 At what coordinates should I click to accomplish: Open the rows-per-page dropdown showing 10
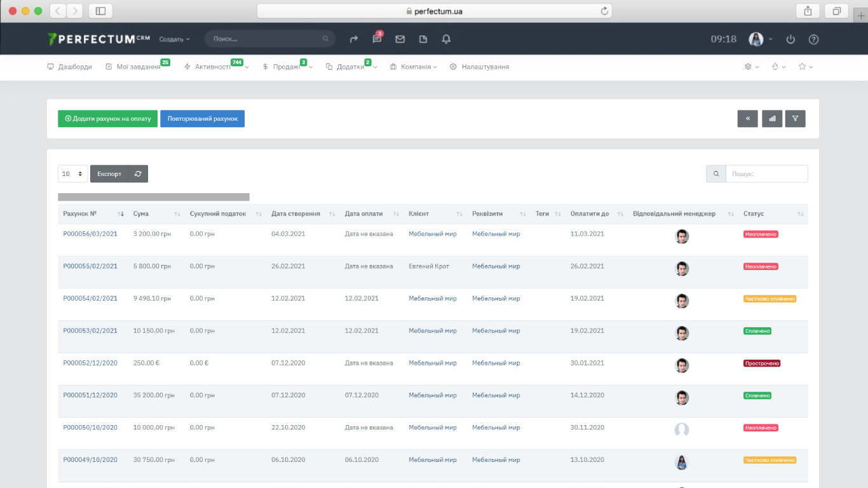click(x=72, y=174)
